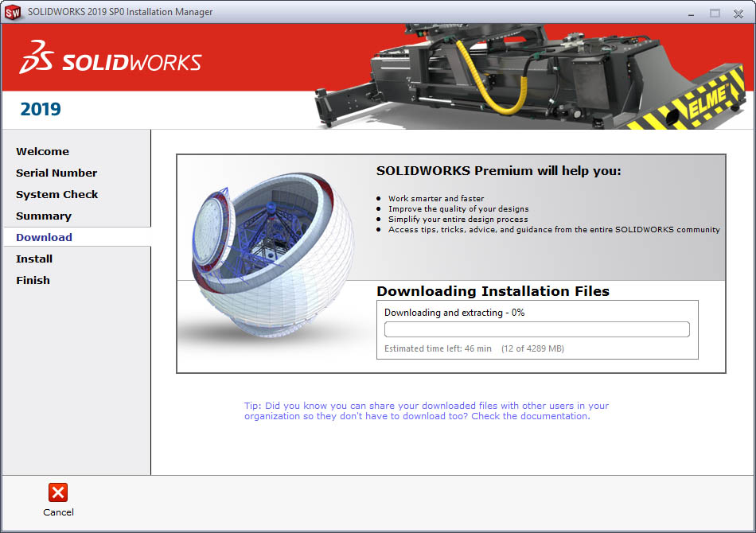Select the Install step in the sidebar
This screenshot has width=756, height=533.
[34, 259]
